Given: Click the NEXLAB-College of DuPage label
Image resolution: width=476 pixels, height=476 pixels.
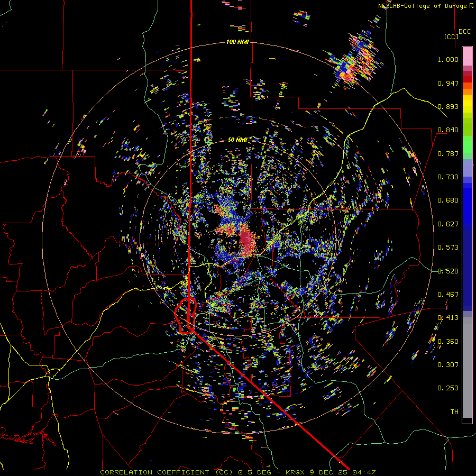Looking at the screenshot, I should coord(425,6).
